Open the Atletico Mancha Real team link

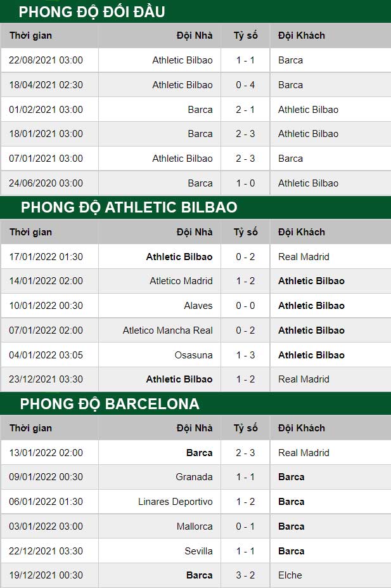pos(167,330)
